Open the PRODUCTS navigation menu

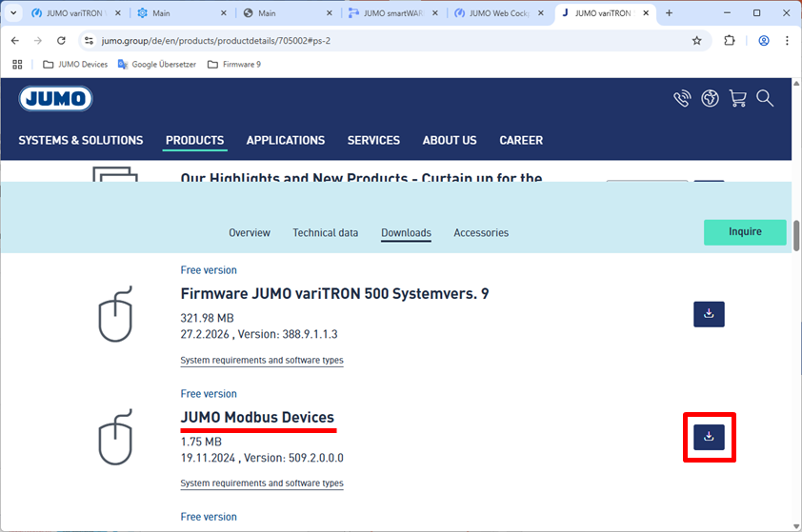pyautogui.click(x=195, y=141)
